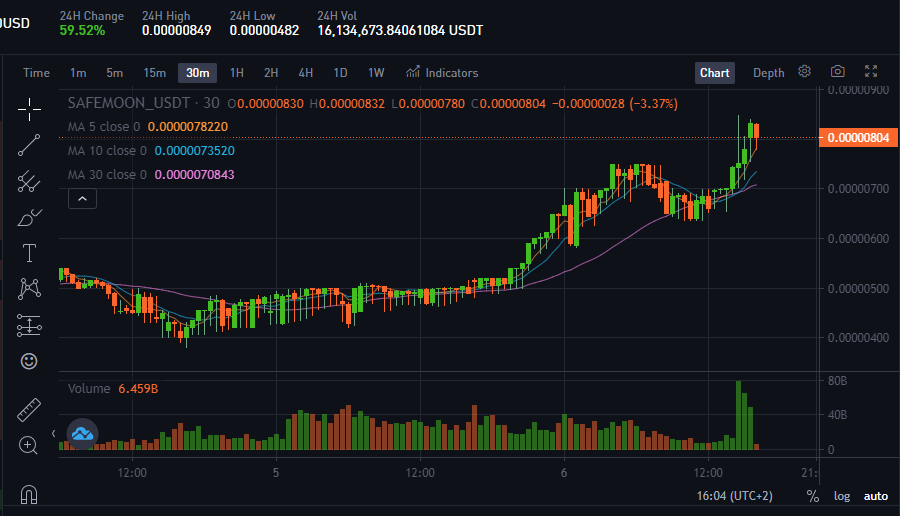Enter fullscreen chart mode

[x=871, y=71]
